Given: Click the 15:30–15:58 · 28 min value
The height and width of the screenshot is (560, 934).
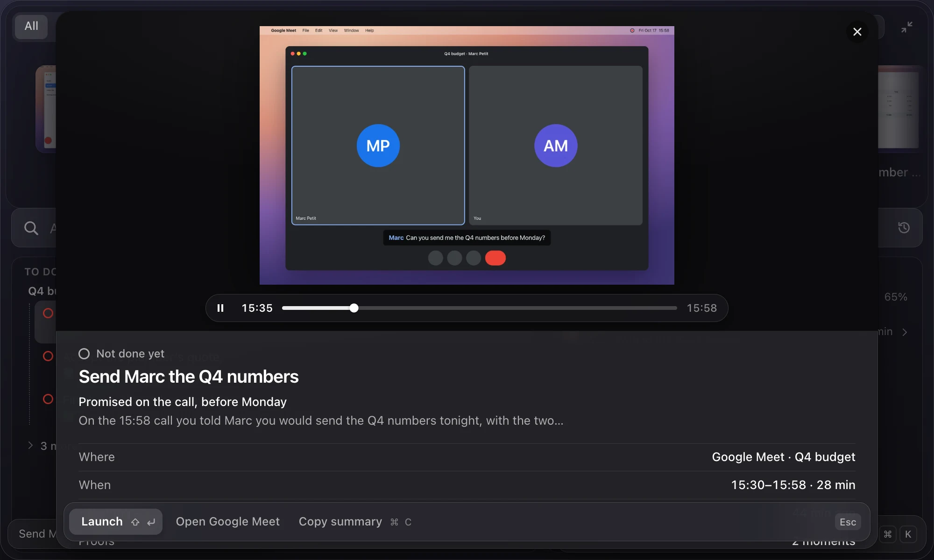Looking at the screenshot, I should tap(793, 485).
